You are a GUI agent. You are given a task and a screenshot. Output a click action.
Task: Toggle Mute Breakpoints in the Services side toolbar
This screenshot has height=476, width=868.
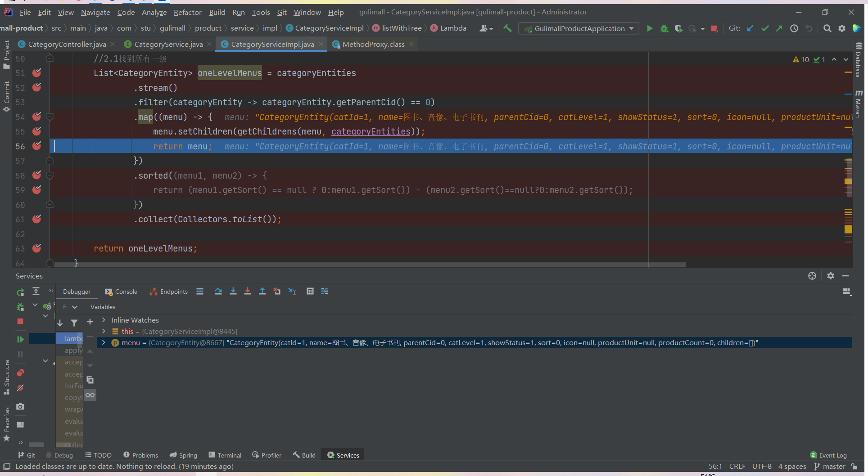click(x=20, y=388)
